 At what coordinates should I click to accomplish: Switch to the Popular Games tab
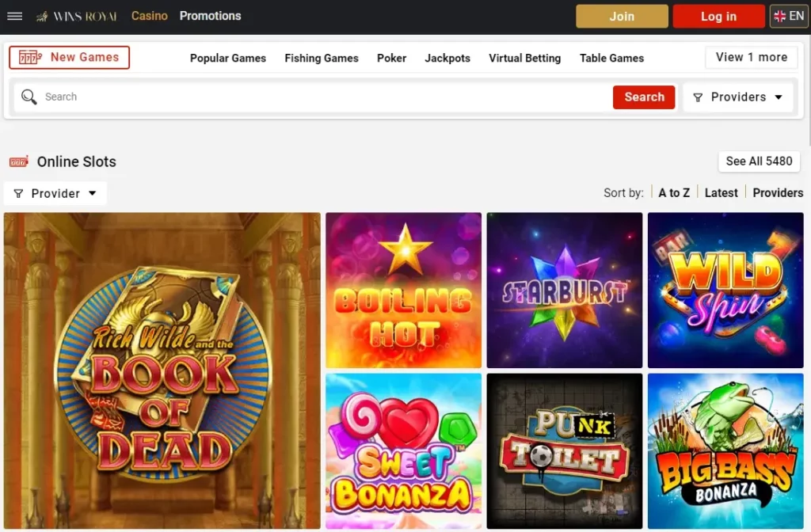coord(227,59)
